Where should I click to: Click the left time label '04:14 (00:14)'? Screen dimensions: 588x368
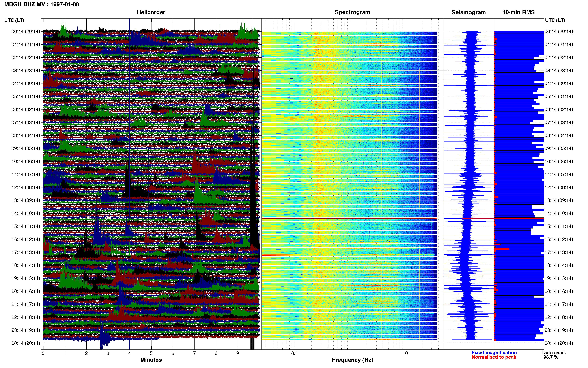[26, 83]
